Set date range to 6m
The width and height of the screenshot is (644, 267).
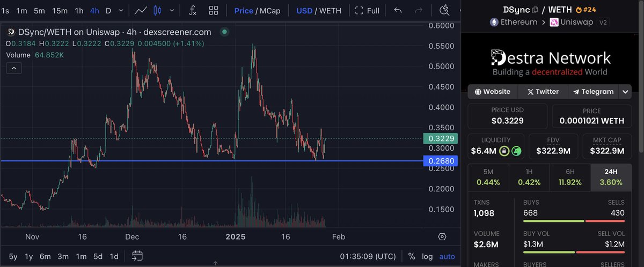click(45, 256)
